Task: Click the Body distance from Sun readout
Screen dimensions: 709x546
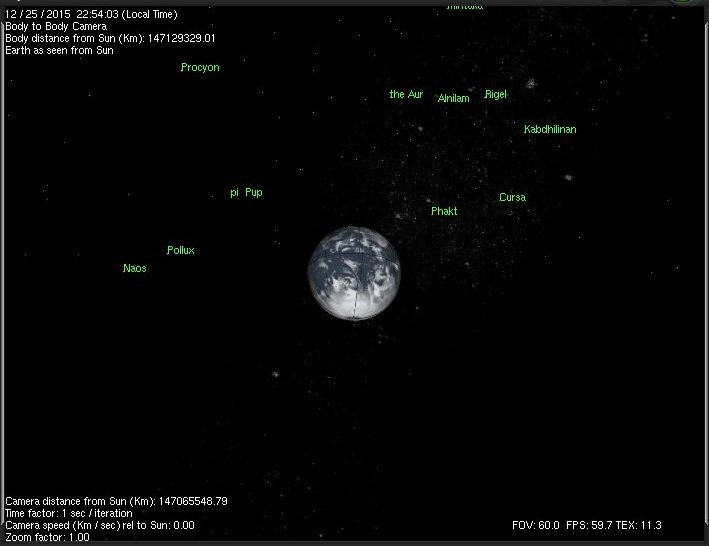Action: pos(110,38)
